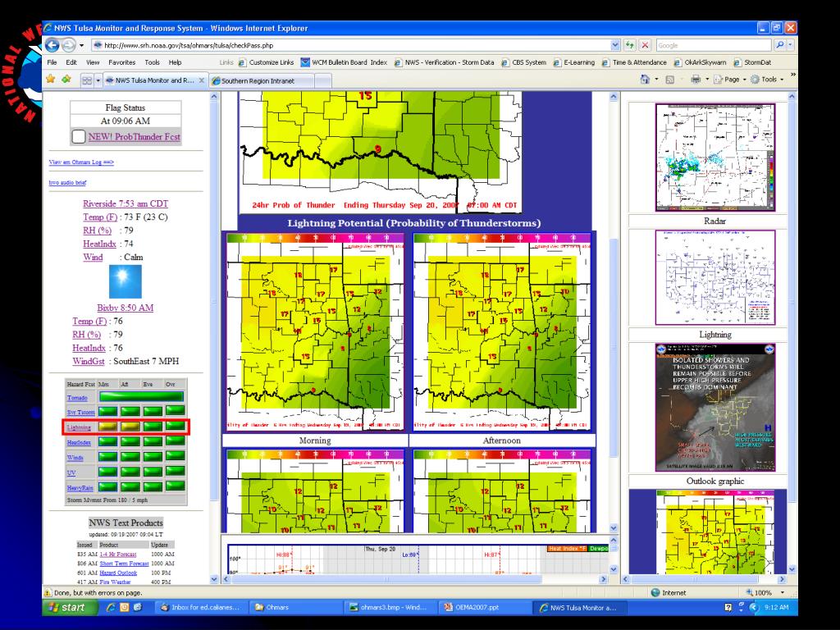
Task: Switch to Southern Region Intranet tab
Action: (261, 81)
